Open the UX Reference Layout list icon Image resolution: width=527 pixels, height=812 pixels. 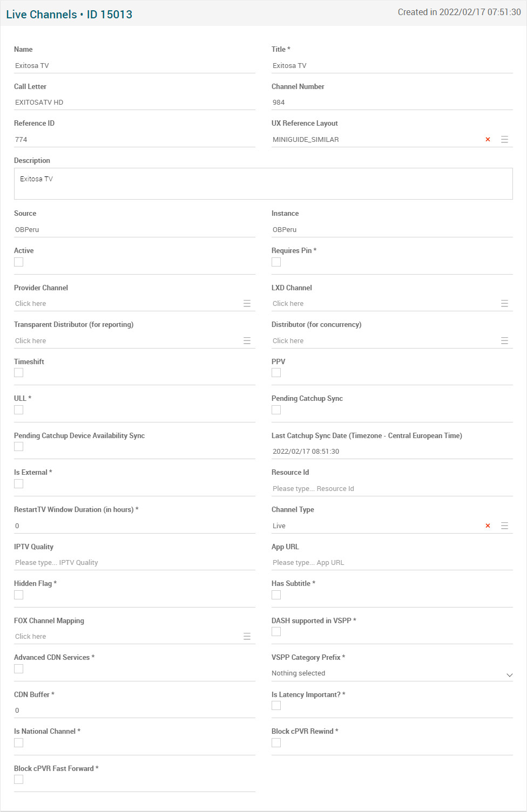point(504,140)
